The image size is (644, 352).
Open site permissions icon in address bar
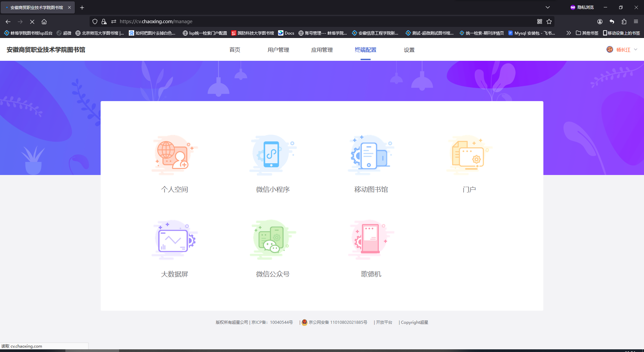click(x=114, y=21)
